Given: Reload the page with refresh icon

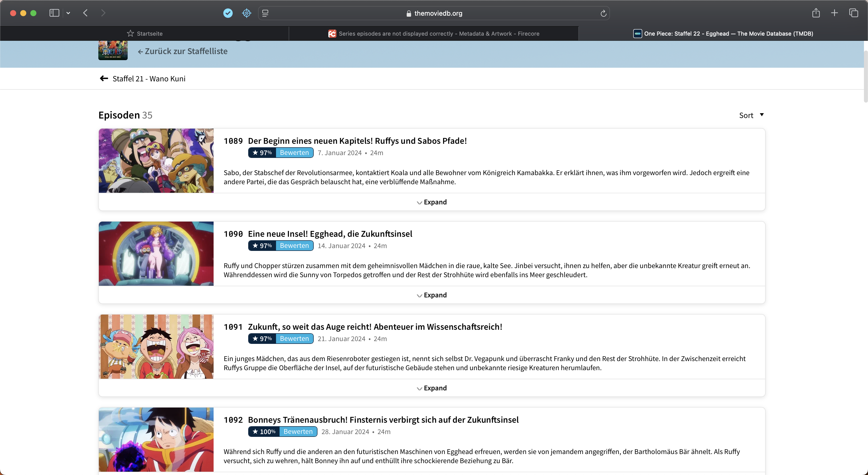Looking at the screenshot, I should 603,13.
